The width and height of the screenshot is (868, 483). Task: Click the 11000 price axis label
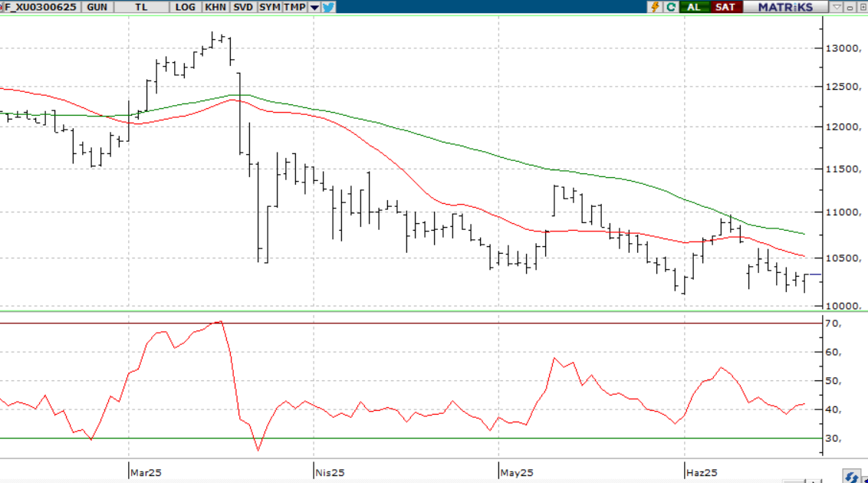click(843, 212)
